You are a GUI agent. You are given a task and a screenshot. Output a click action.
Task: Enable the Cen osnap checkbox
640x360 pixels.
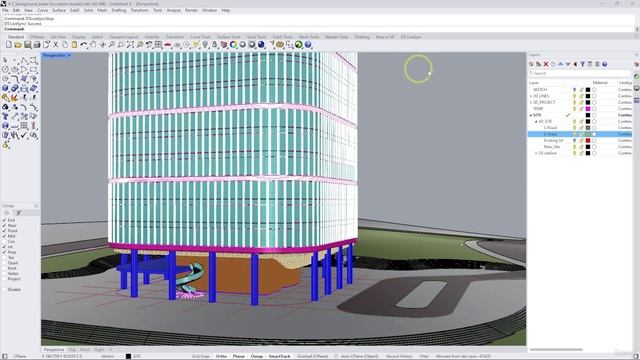click(x=4, y=241)
